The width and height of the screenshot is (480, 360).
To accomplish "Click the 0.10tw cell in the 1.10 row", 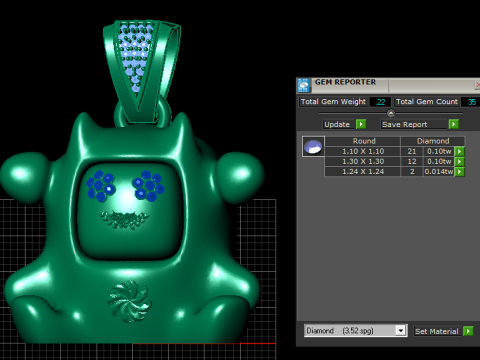I will pyautogui.click(x=439, y=151).
